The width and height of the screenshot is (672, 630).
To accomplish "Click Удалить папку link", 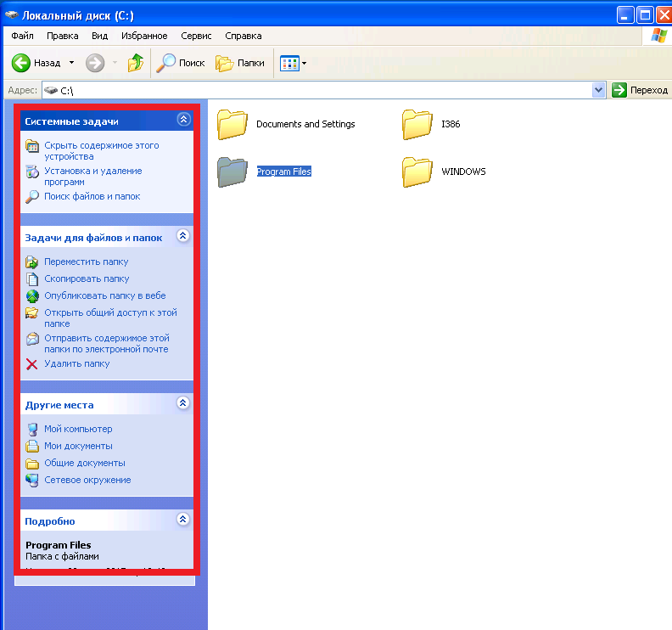I will 77,363.
